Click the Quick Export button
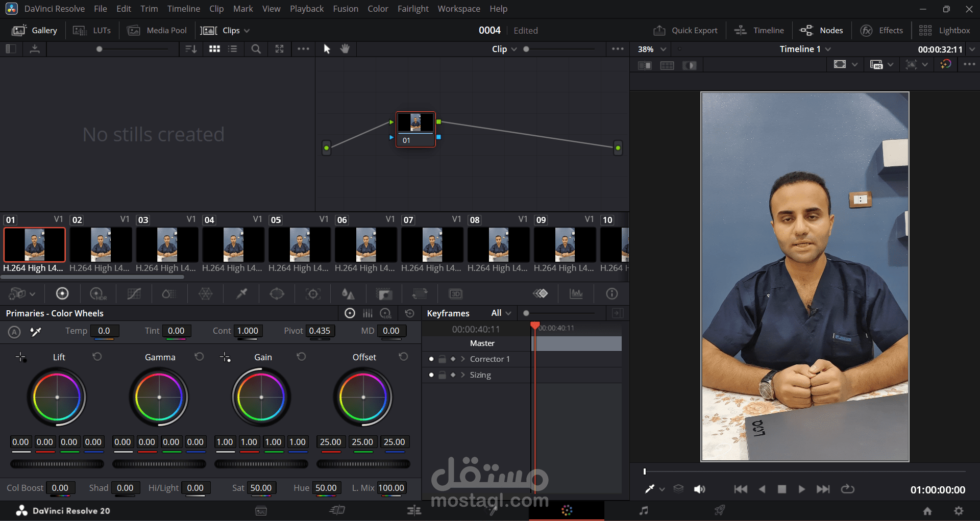The height and width of the screenshot is (521, 980). pos(685,30)
